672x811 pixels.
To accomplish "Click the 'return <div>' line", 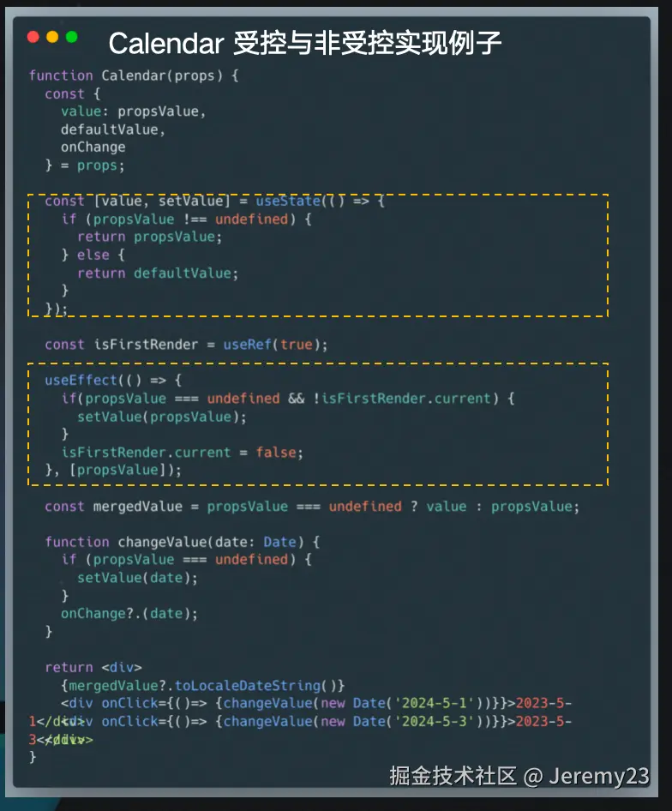I will [93, 668].
